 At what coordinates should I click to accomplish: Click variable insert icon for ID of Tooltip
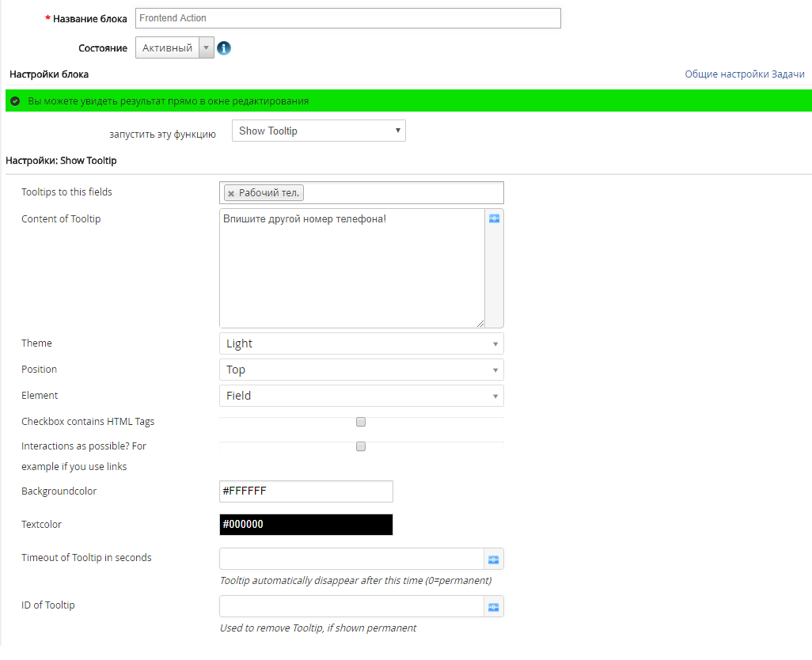494,607
